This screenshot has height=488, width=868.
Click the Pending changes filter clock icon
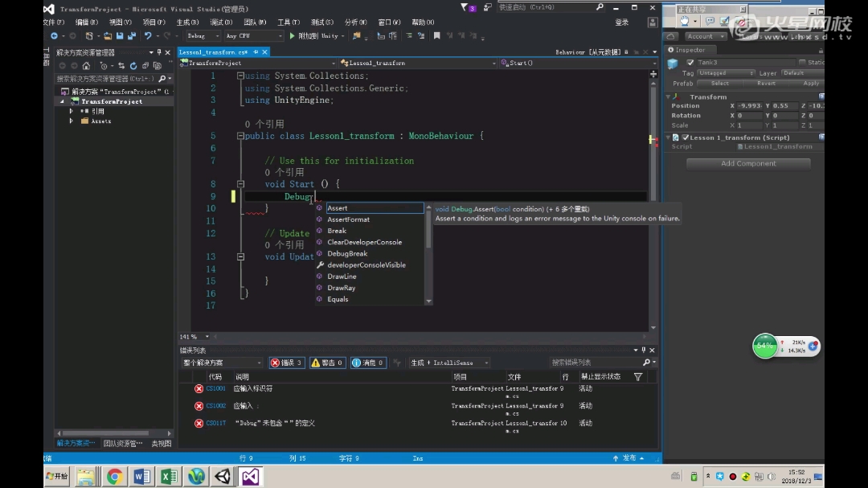(x=104, y=65)
